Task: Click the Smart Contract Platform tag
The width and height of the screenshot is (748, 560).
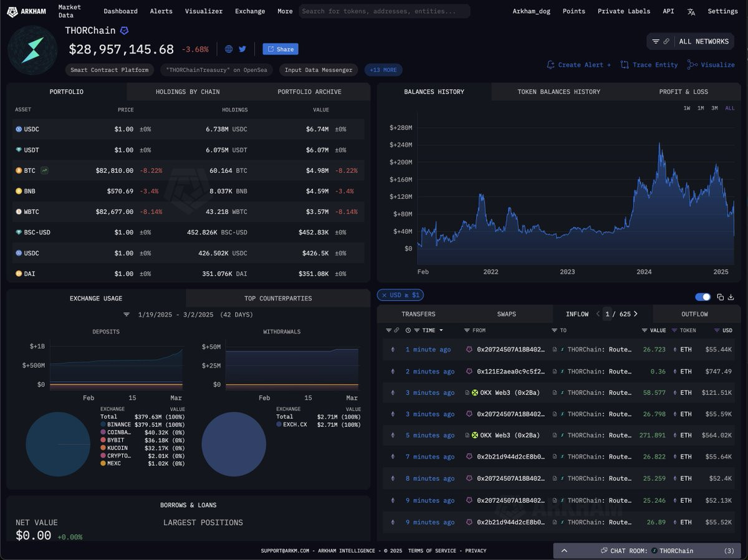Action: coord(109,70)
